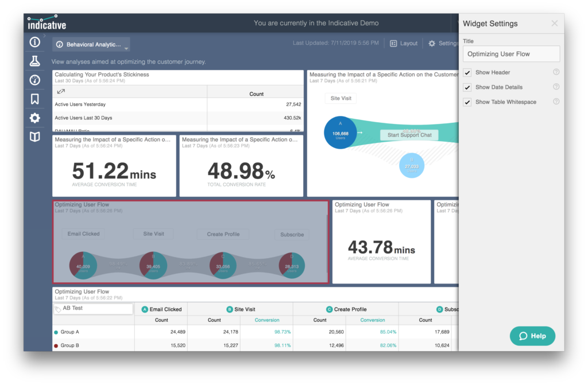Image resolution: width=588 pixels, height=385 pixels.
Task: Click the funnel node showing 39,405 users
Action: 153,266
